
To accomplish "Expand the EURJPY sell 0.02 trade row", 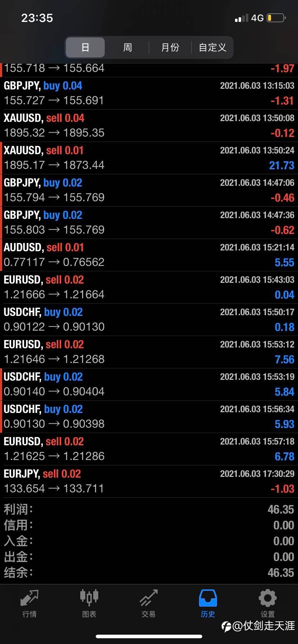I will coord(149,481).
